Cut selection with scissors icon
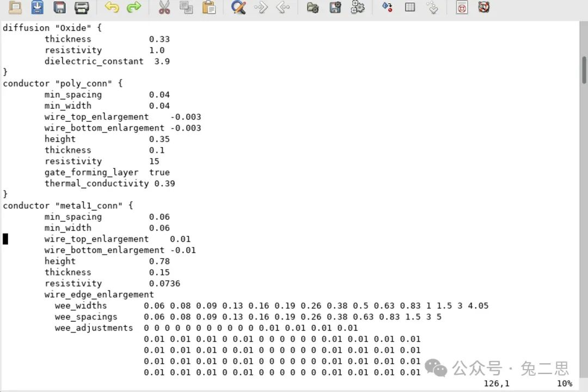Viewport: 588px width, 392px height. [x=164, y=7]
